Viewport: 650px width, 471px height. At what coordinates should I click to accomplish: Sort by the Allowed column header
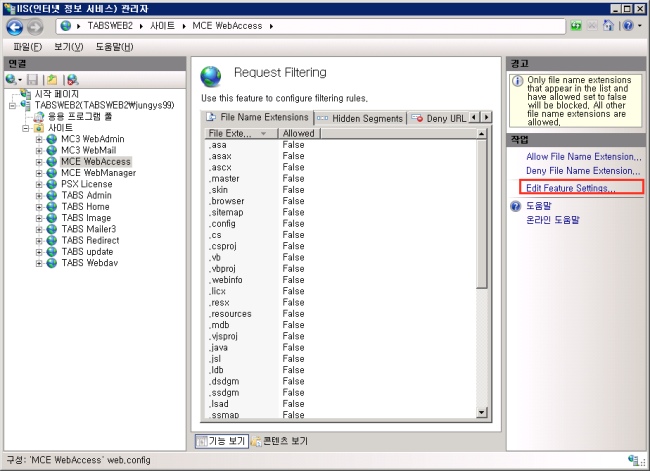point(299,134)
